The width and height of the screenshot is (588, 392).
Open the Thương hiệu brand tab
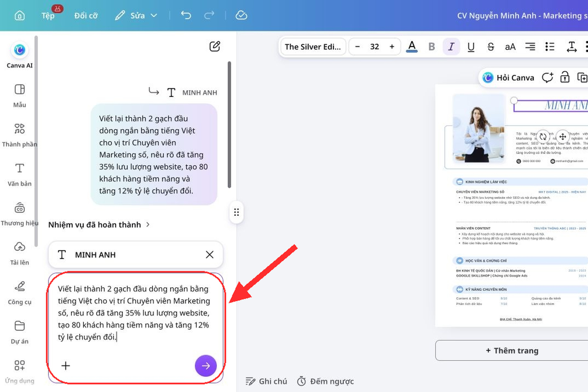[x=20, y=214]
